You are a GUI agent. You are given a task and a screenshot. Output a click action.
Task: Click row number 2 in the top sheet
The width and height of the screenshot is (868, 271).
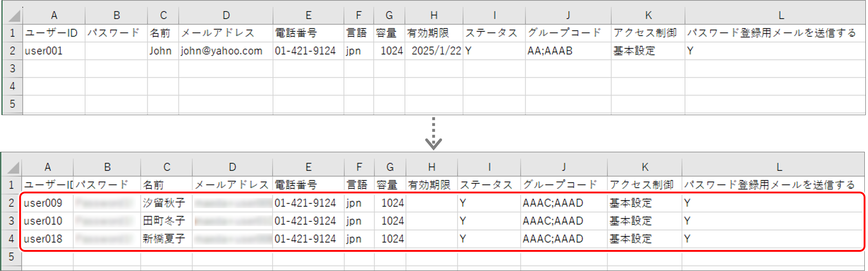point(13,51)
